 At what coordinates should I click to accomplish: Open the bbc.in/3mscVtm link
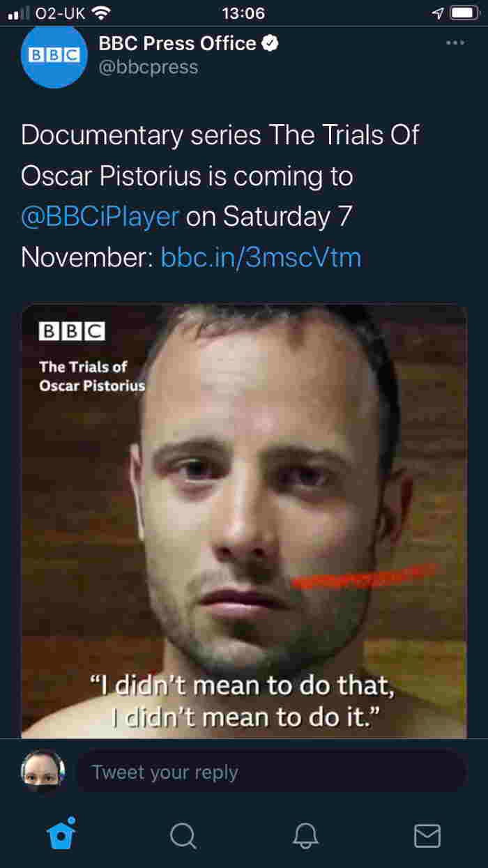point(261,257)
